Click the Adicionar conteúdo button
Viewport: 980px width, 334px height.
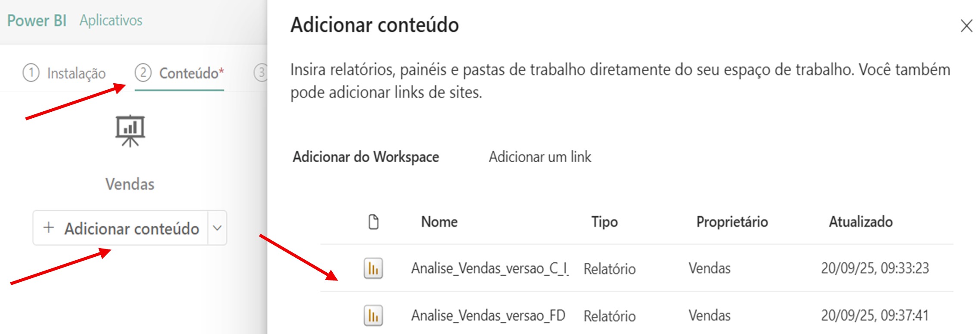click(122, 228)
